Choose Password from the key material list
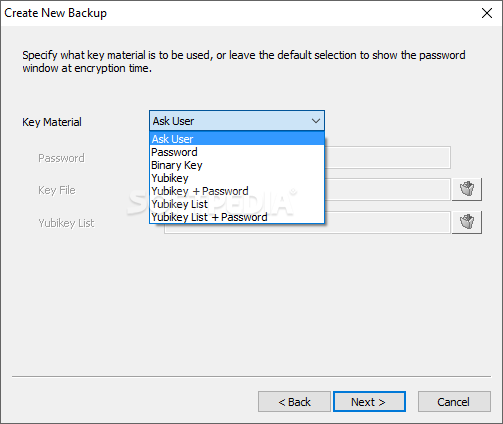 tap(237, 152)
